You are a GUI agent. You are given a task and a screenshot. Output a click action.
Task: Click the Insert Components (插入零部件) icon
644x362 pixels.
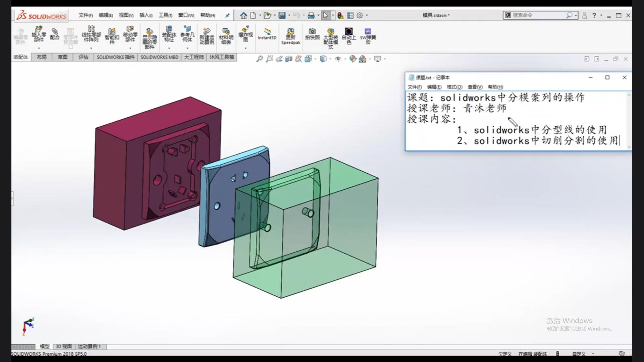[x=39, y=34]
